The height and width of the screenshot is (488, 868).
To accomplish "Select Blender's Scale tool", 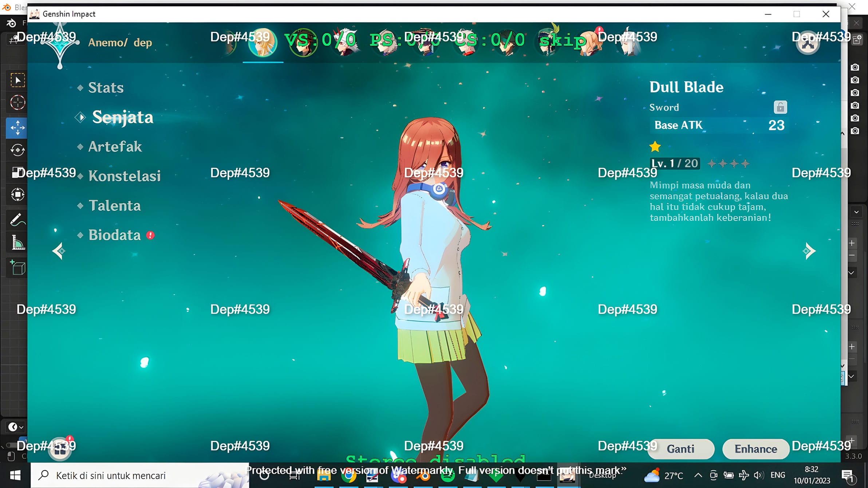I will click(17, 172).
